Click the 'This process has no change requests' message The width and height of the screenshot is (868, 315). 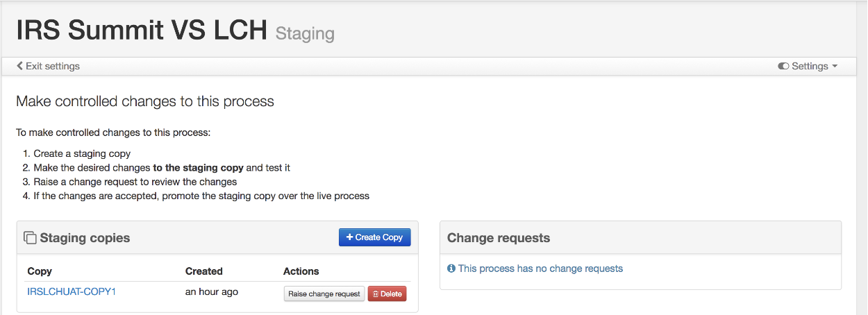pos(540,269)
